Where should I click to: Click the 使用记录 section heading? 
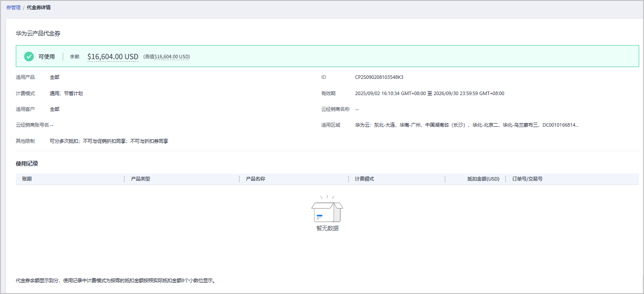pyautogui.click(x=27, y=163)
